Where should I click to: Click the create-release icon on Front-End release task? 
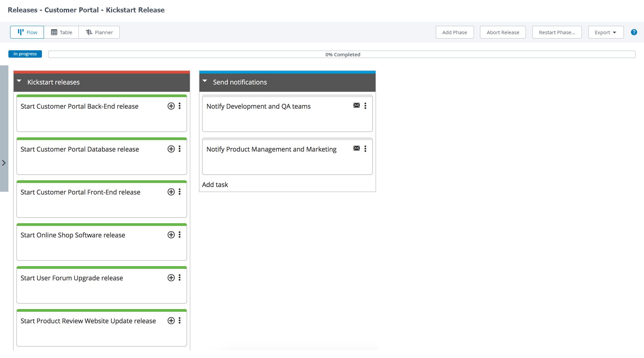coord(171,192)
